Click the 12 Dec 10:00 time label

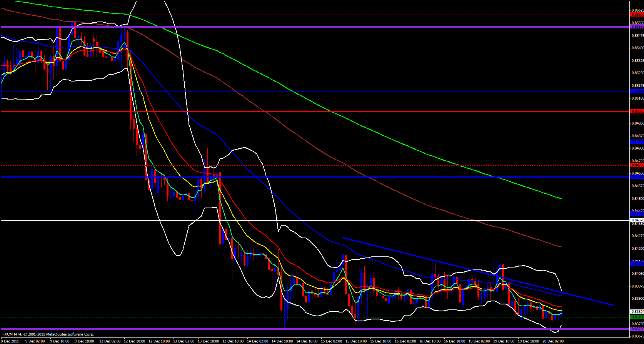pyautogui.click(x=133, y=341)
